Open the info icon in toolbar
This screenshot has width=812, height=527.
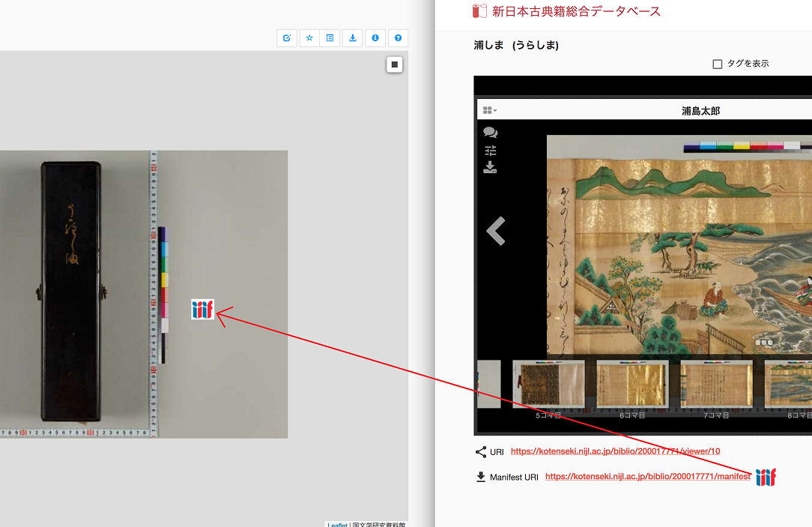click(375, 37)
